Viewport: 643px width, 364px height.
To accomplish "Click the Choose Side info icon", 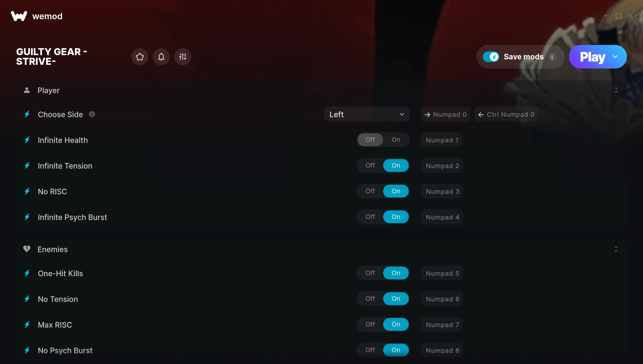I will [92, 114].
